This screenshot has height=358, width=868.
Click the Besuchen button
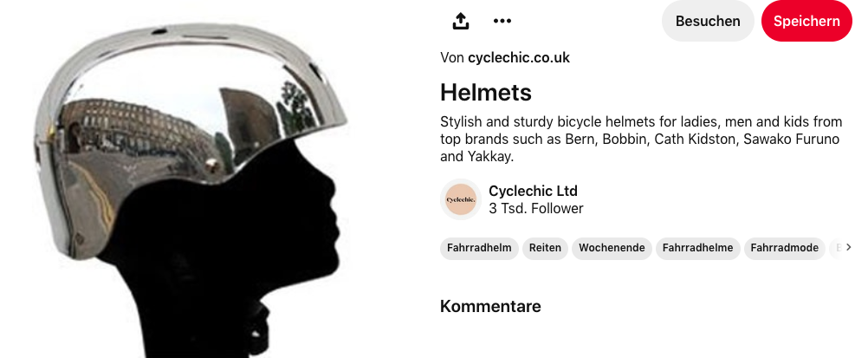[708, 21]
